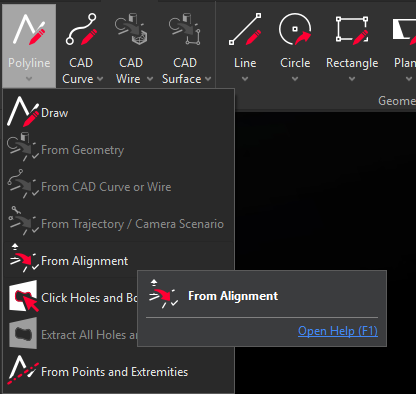Click the Click Holes red arrow icon
The image size is (416, 394).
point(23,297)
